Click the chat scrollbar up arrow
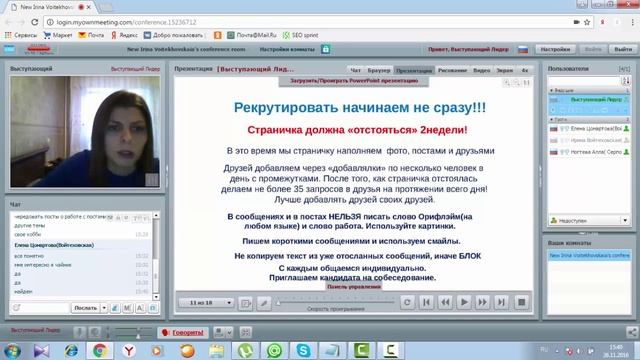The width and height of the screenshot is (640, 360). click(156, 215)
